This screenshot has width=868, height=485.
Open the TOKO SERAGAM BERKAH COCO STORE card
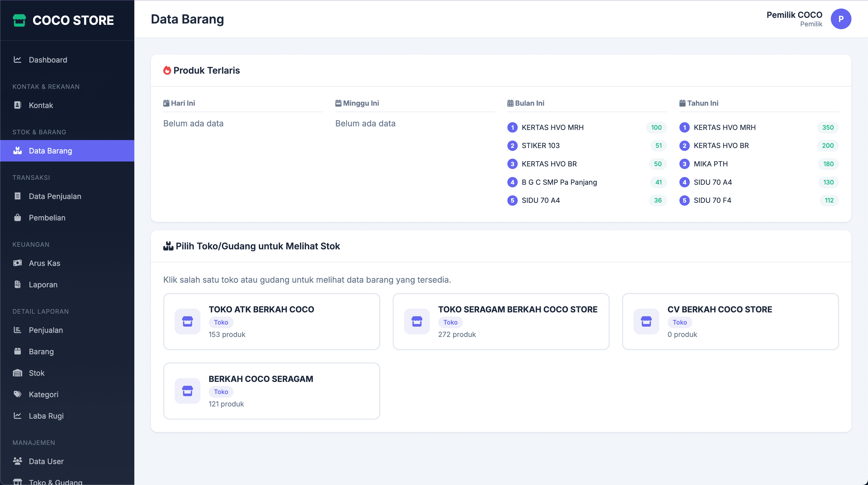coord(501,321)
